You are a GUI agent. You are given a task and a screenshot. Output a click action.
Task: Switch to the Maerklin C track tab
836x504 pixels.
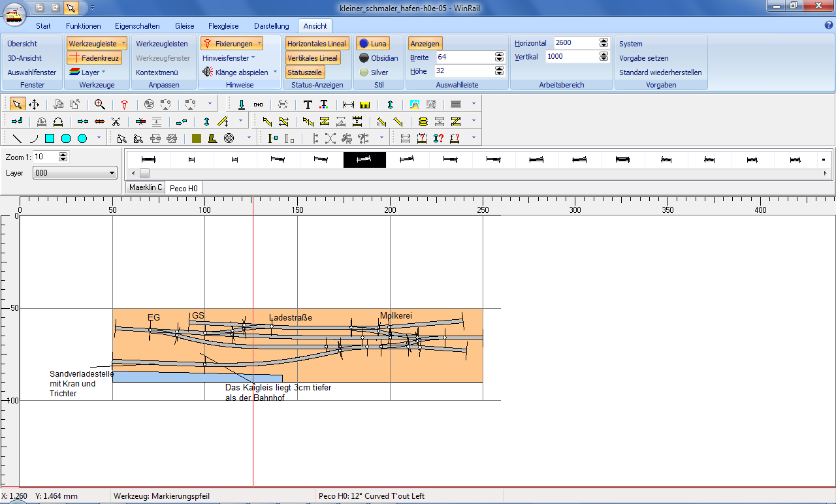145,187
